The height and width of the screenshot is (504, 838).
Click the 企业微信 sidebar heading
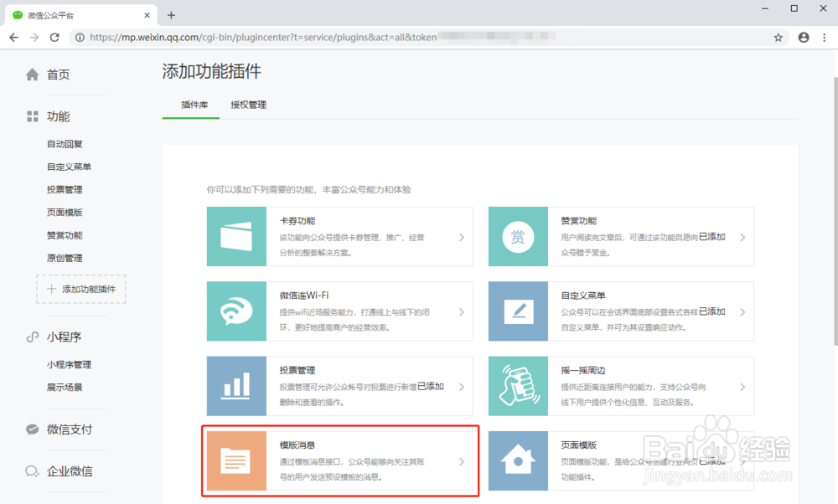coord(70,471)
